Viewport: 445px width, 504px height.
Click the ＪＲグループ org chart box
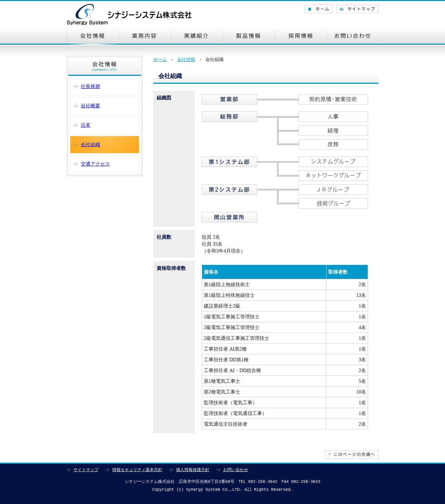pyautogui.click(x=333, y=189)
